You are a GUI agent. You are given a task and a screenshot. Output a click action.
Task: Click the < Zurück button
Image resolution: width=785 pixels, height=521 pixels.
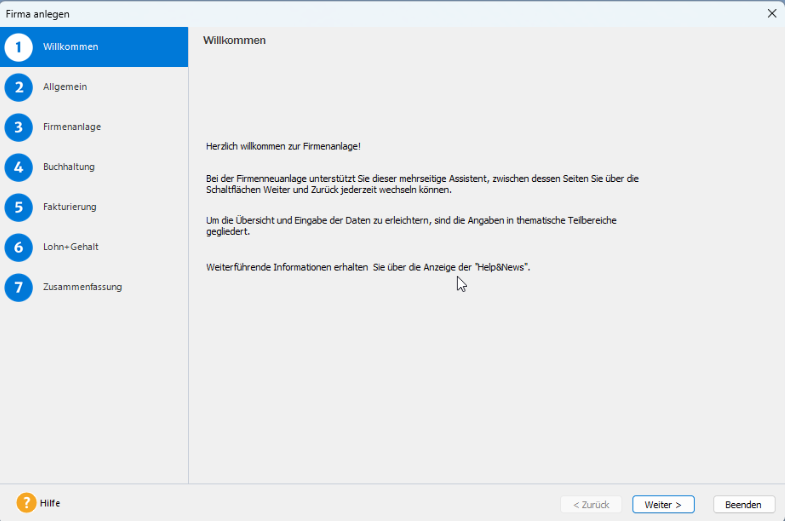591,504
